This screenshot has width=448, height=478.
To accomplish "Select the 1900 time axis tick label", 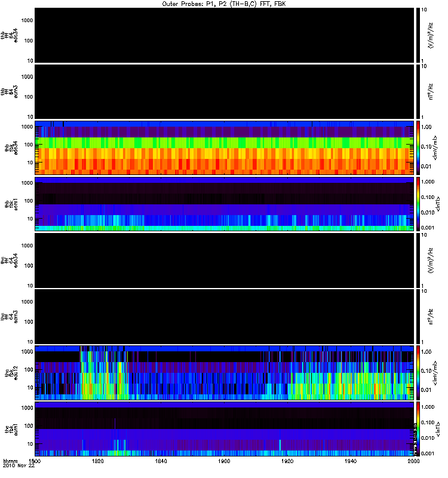I will [x=224, y=461].
